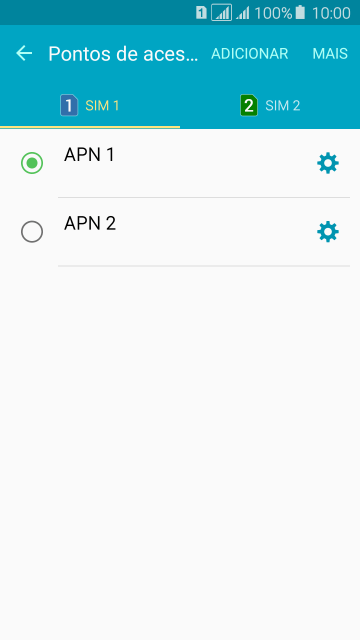Viewport: 360px width, 640px height.
Task: Tap the Pontos de aces... title
Action: tap(123, 54)
